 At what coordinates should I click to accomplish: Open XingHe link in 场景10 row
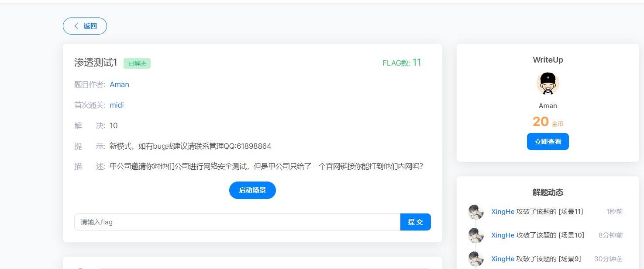pyautogui.click(x=503, y=235)
